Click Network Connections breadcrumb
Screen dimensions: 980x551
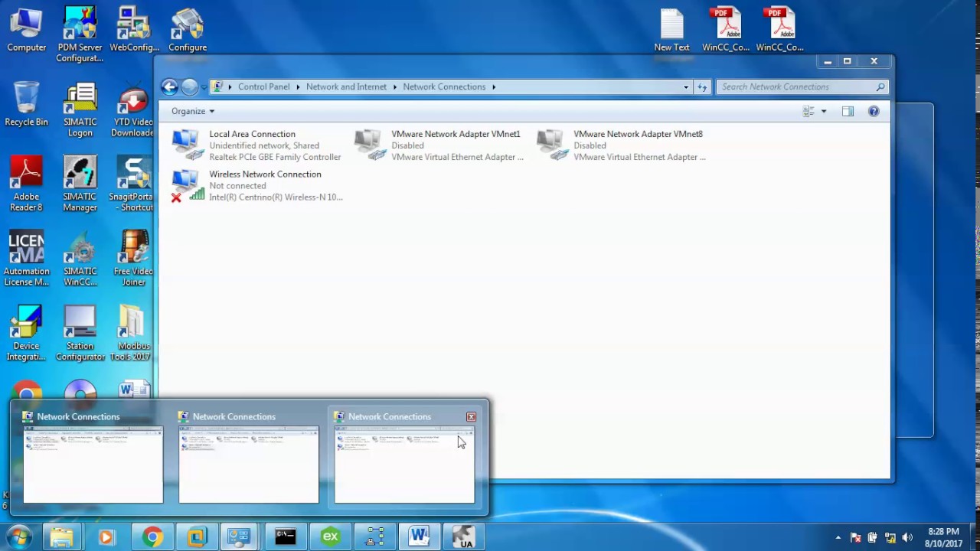(x=444, y=87)
